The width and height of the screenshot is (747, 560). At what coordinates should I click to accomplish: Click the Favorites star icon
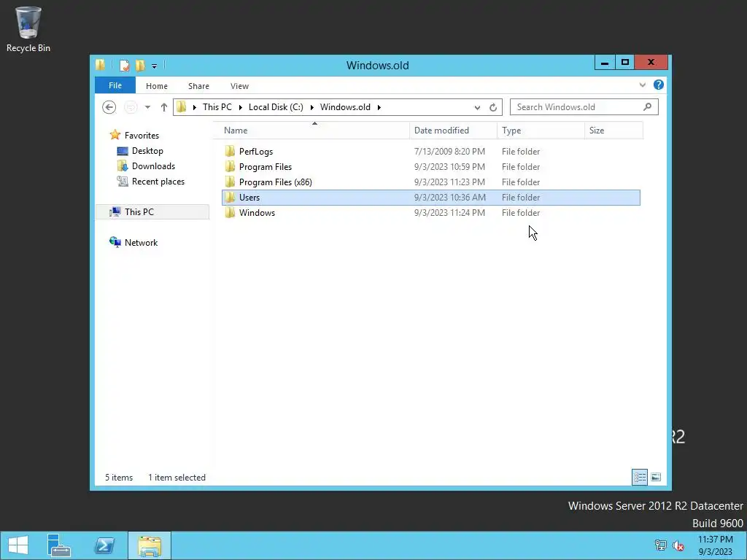point(115,135)
